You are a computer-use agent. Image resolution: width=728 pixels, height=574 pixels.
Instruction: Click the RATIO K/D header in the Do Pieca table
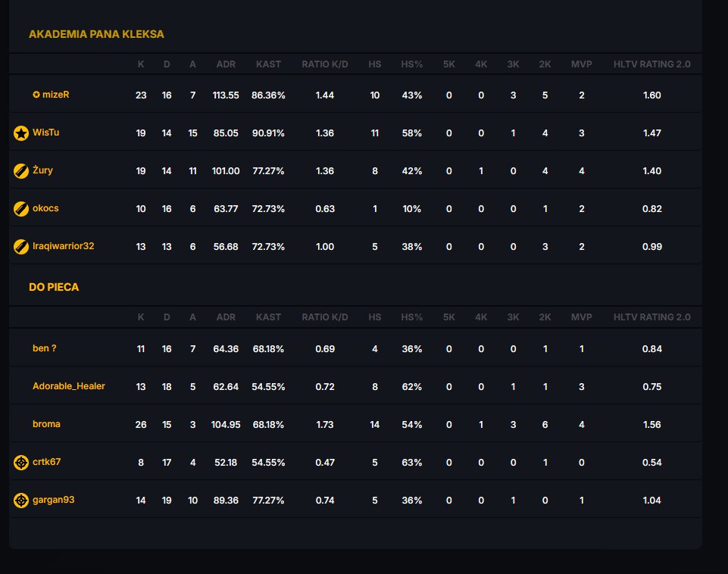coord(325,317)
